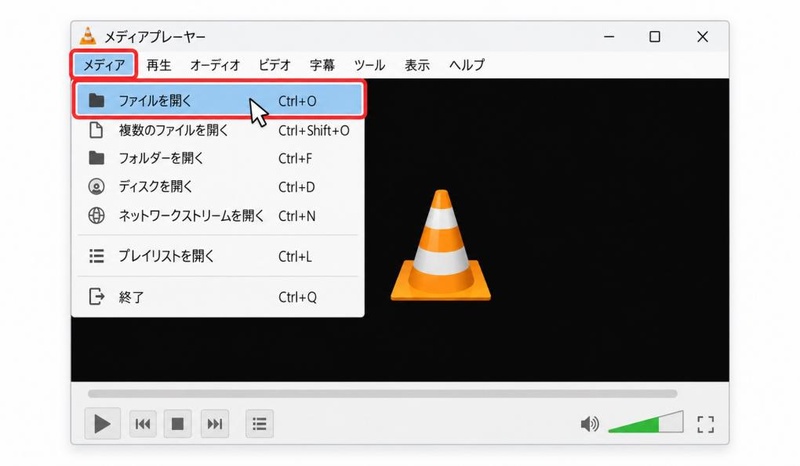
Task: Open the メディア menu
Action: pyautogui.click(x=104, y=65)
